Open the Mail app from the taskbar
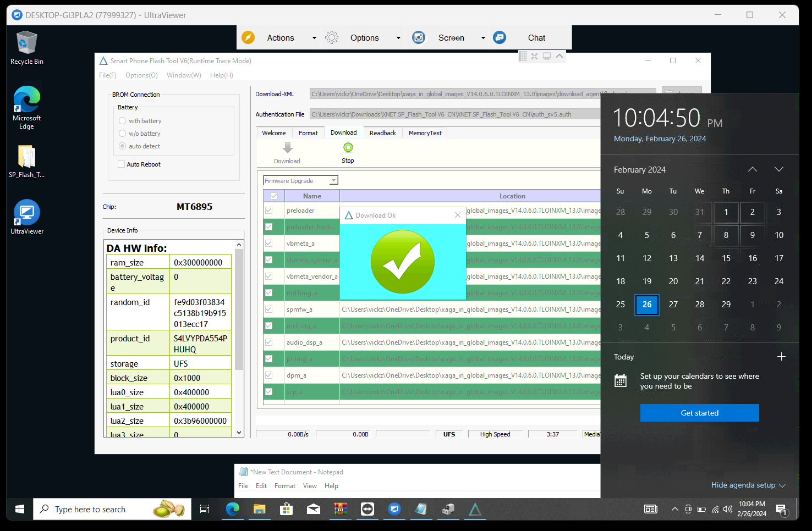812x531 pixels. (314, 510)
